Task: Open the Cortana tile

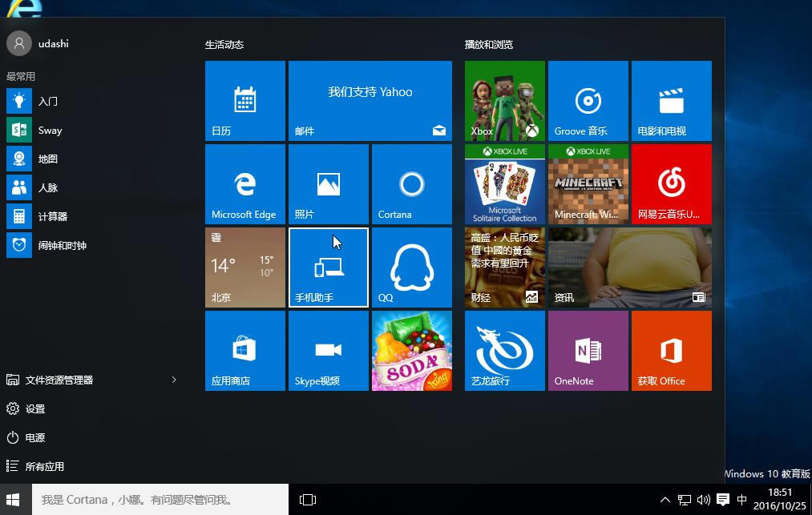Action: (412, 184)
